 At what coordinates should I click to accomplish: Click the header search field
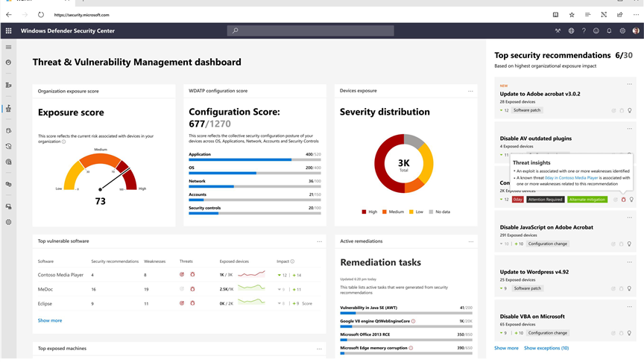311,31
